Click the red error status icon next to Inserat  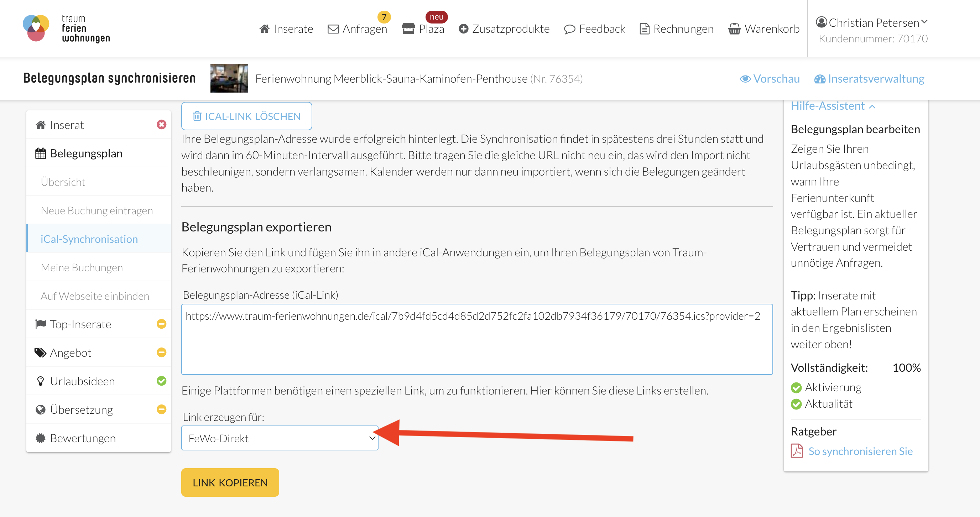[161, 125]
